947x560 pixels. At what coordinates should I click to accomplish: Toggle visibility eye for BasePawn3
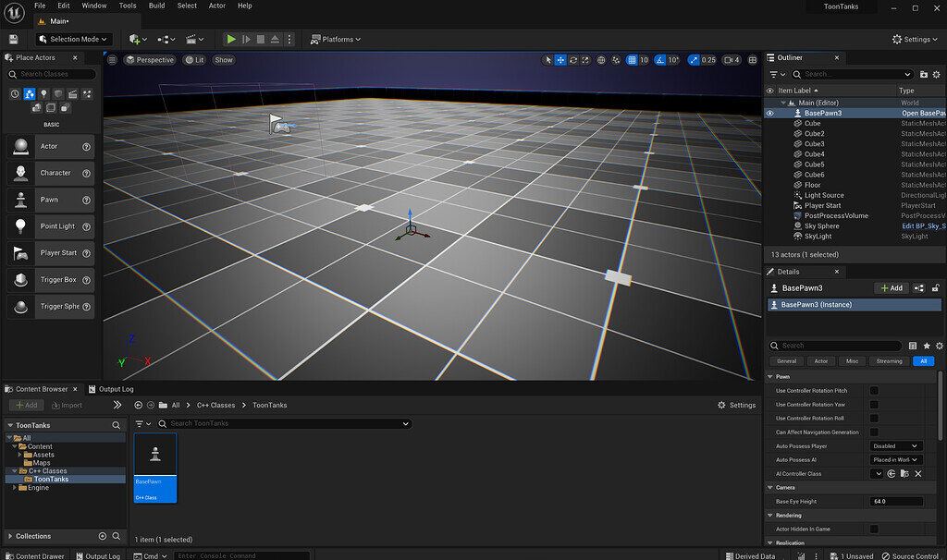click(769, 113)
